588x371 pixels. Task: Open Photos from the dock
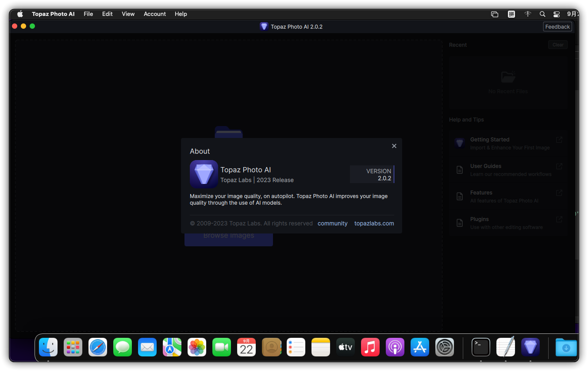[x=197, y=347]
